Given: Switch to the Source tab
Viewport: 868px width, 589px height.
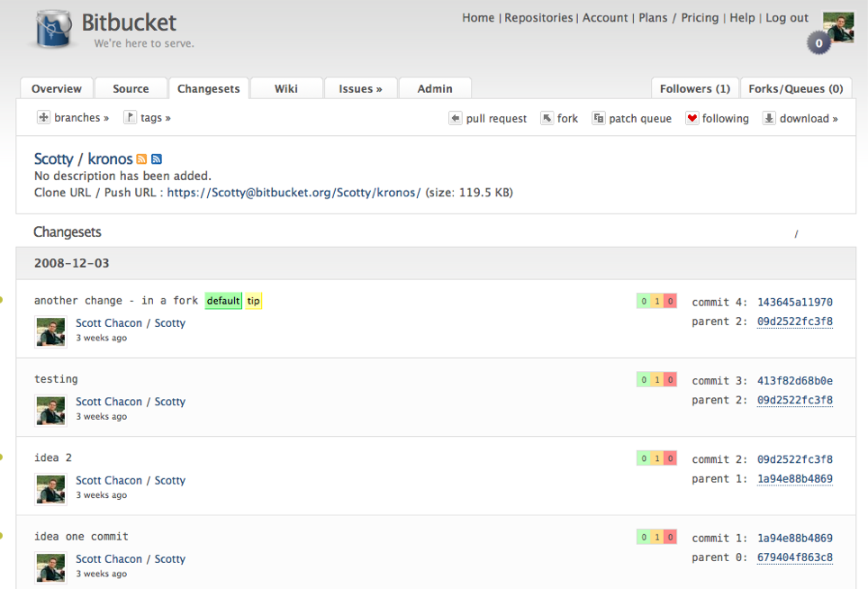Looking at the screenshot, I should [x=131, y=88].
